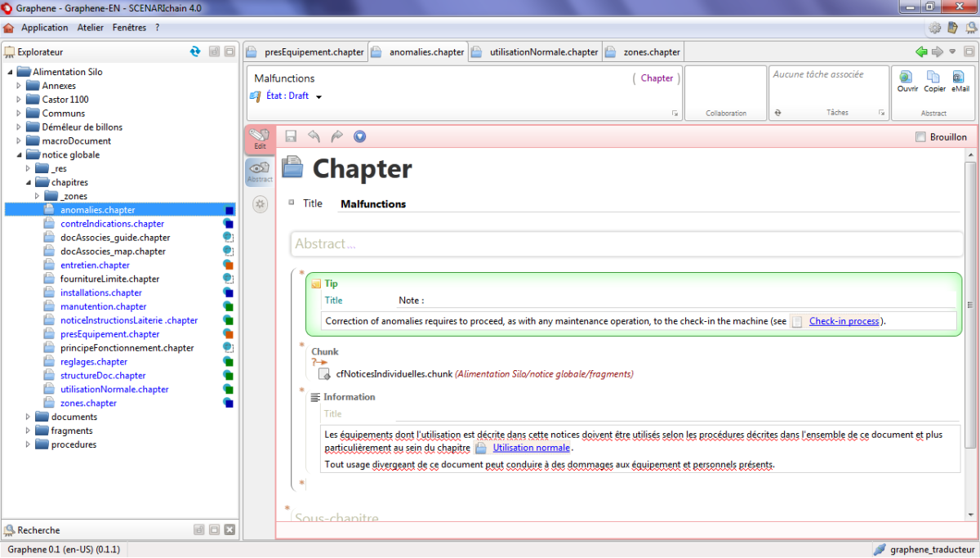Screen dimensions: 980x558
Task: Go back with the green left arrow
Action: [x=922, y=51]
